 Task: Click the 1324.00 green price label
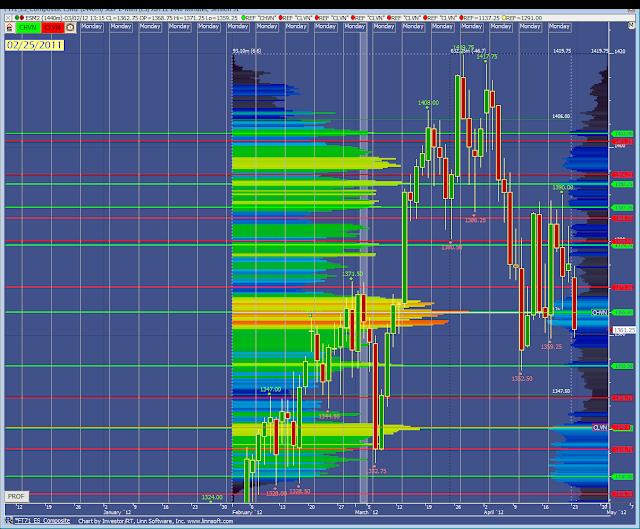(x=212, y=497)
